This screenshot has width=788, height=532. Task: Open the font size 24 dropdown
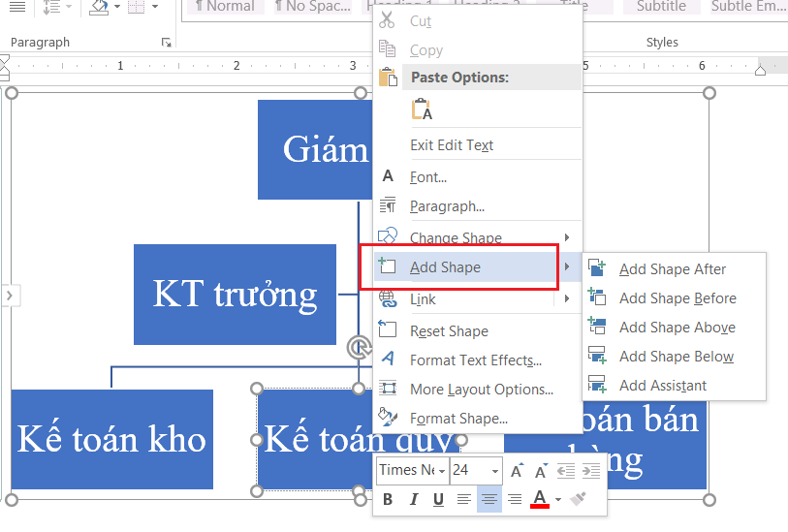(495, 471)
